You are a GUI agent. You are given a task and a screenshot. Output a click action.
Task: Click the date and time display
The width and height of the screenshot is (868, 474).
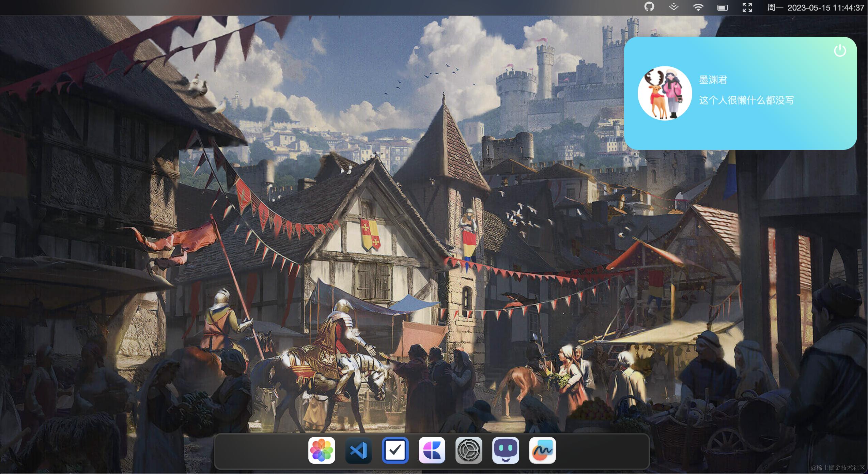click(x=825, y=7)
